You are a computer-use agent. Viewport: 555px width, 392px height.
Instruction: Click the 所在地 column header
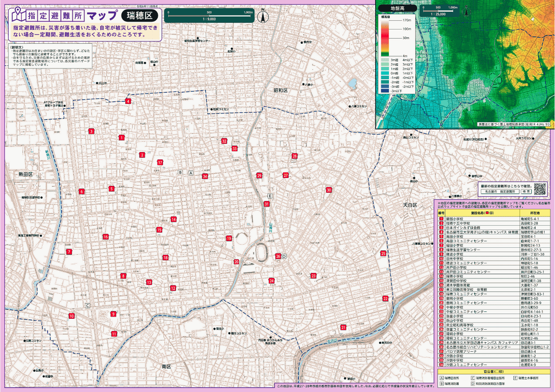[535, 213]
